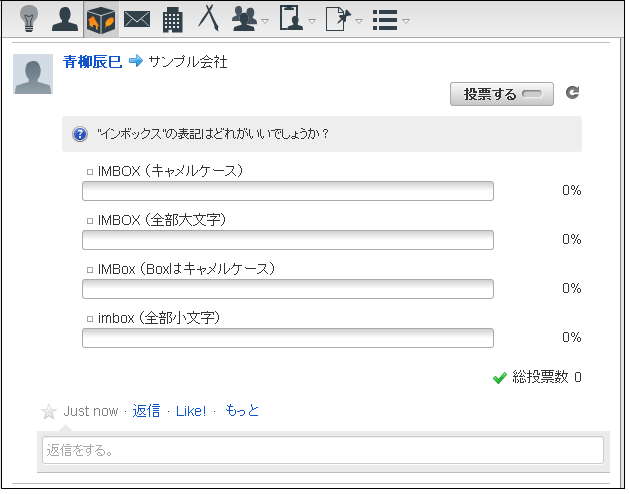Image resolution: width=630 pixels, height=494 pixels.
Task: Open the list view icon
Action: click(x=385, y=20)
